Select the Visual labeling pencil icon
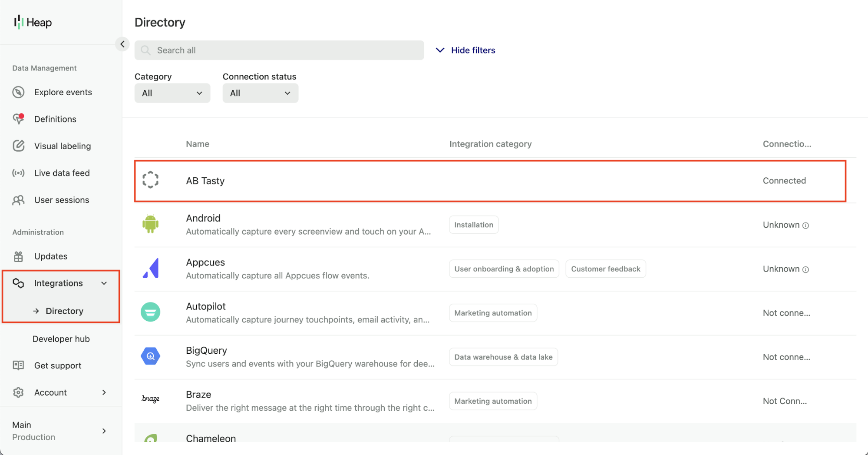Viewport: 868px width, 455px height. click(18, 146)
